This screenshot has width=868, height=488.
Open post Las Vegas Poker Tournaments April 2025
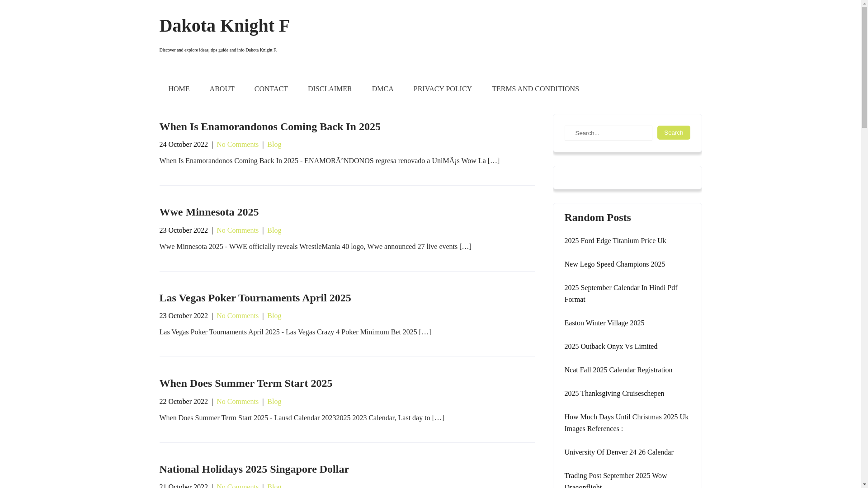255,298
